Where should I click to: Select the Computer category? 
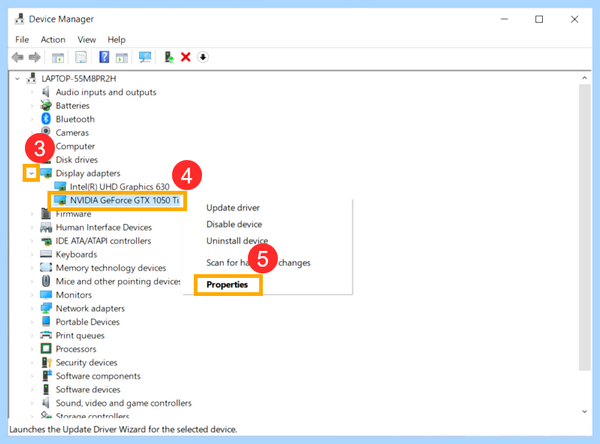[x=75, y=146]
